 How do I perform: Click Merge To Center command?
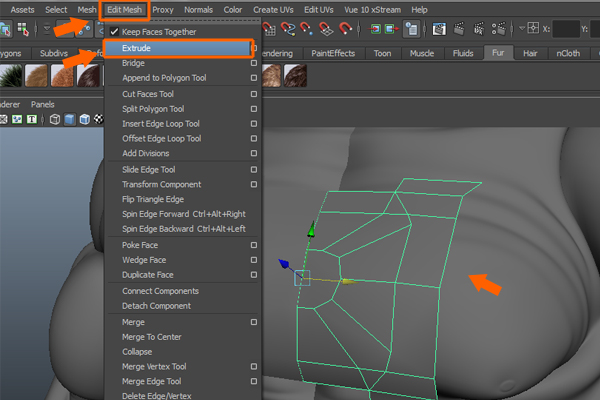153,337
